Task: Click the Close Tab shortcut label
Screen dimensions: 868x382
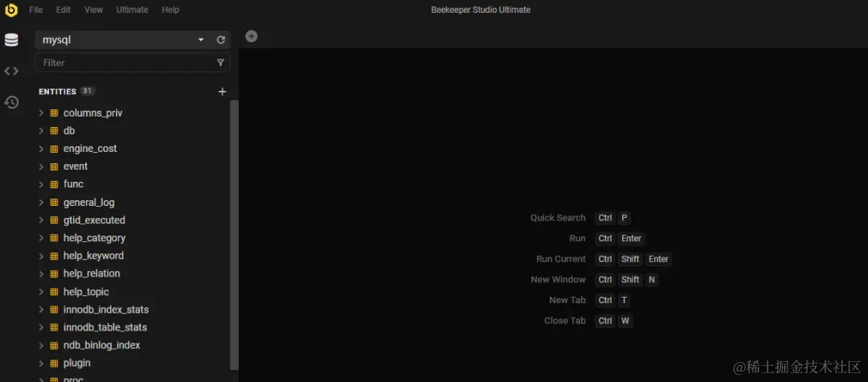Action: point(565,321)
